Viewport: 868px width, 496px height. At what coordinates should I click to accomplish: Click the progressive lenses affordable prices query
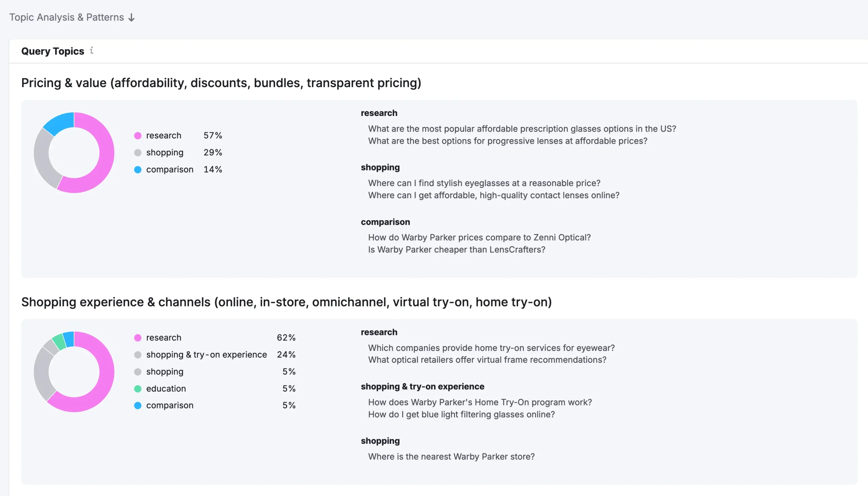tap(507, 141)
